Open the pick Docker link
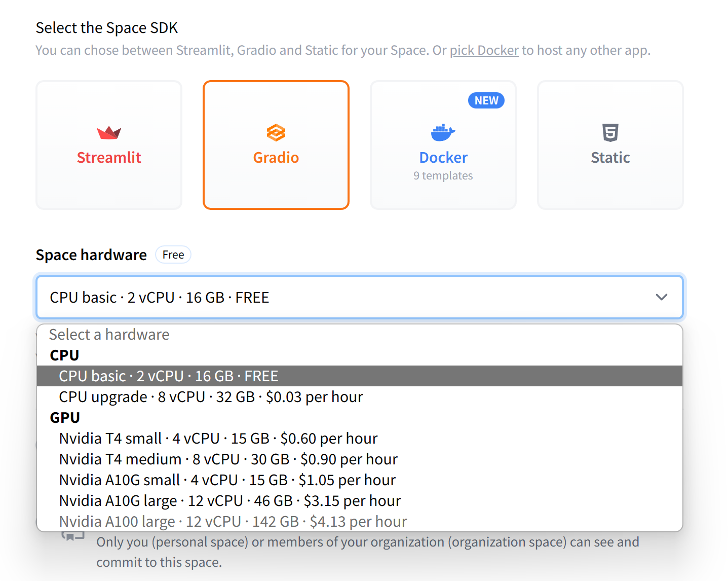This screenshot has width=728, height=581. pos(484,50)
